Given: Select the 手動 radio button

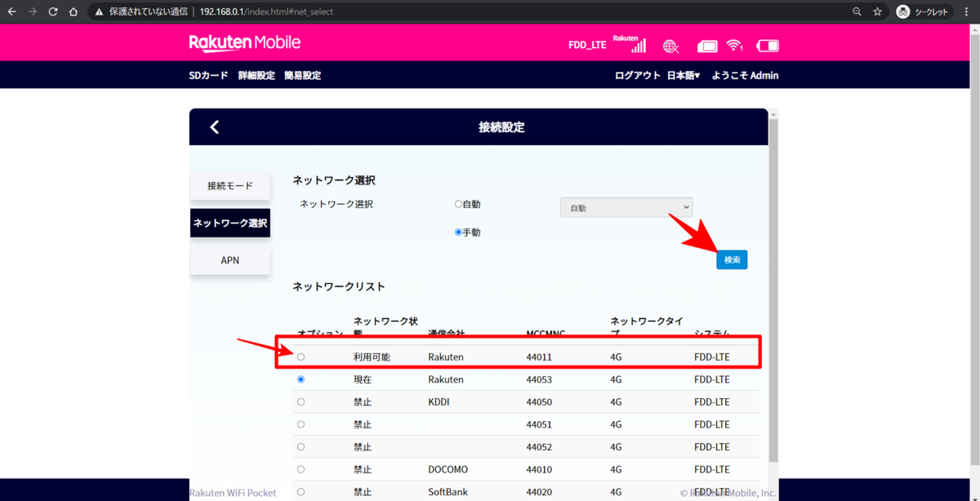Looking at the screenshot, I should 458,233.
